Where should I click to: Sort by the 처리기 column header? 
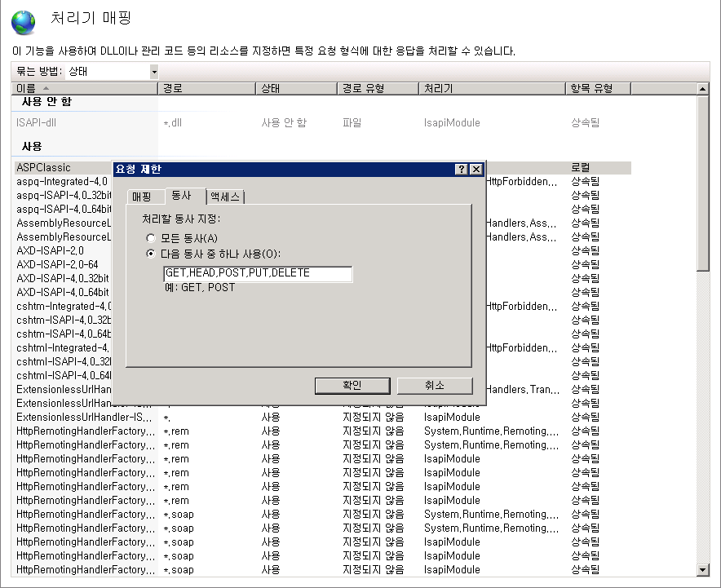492,88
